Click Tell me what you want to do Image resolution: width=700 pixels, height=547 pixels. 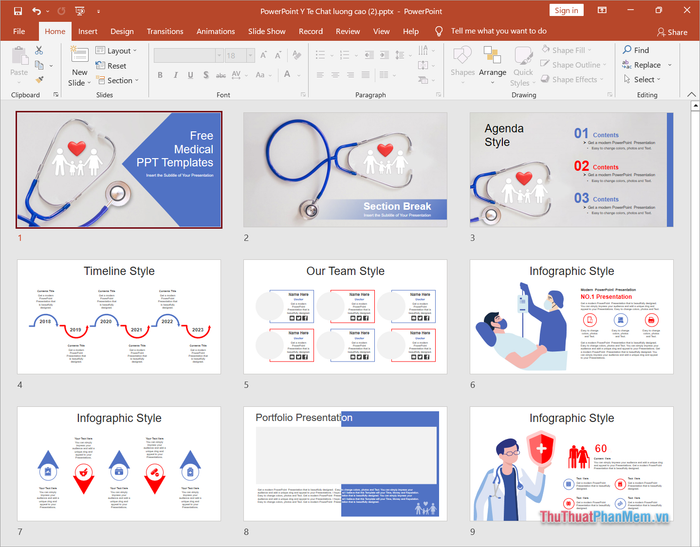point(498,31)
